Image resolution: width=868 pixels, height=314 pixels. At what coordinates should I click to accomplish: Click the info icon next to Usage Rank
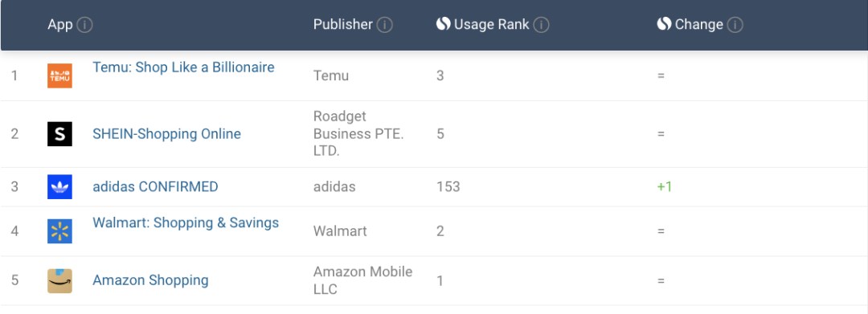coord(542,25)
